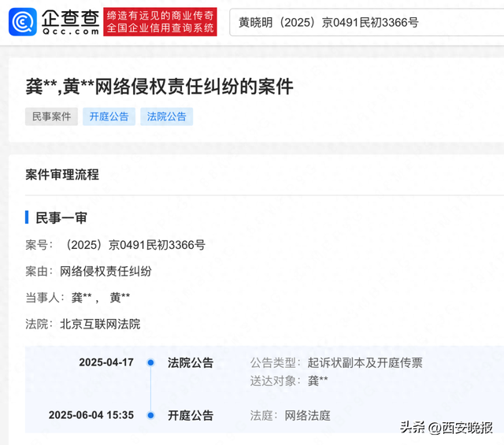Open party 龚** in 当事人 row
Viewport: 504px width, 445px height.
click(82, 298)
